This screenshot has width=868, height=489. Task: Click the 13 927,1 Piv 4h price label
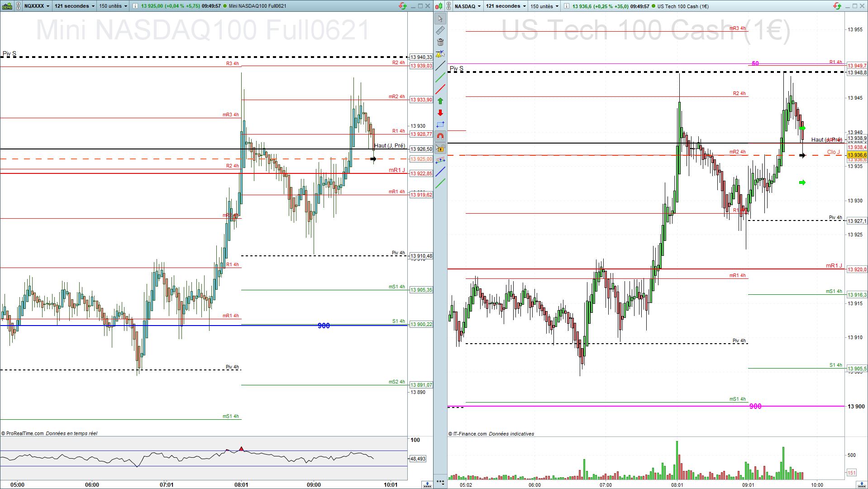(857, 221)
